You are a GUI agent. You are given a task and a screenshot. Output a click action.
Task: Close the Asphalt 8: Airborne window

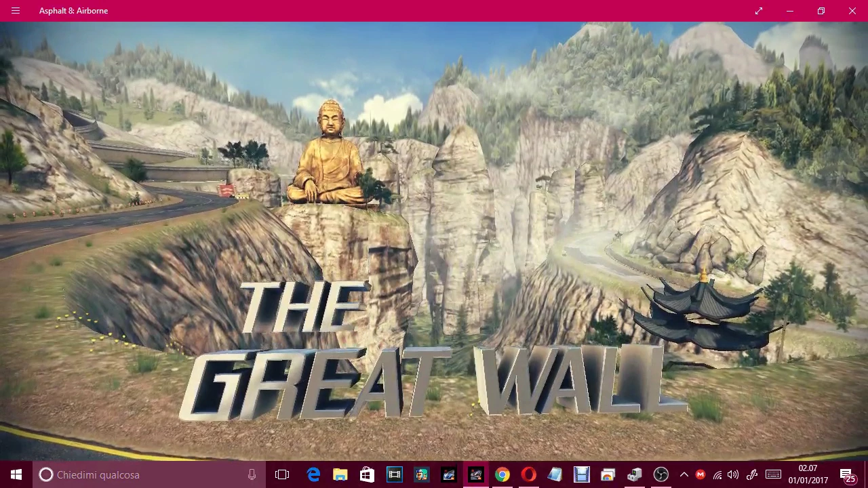click(x=852, y=11)
